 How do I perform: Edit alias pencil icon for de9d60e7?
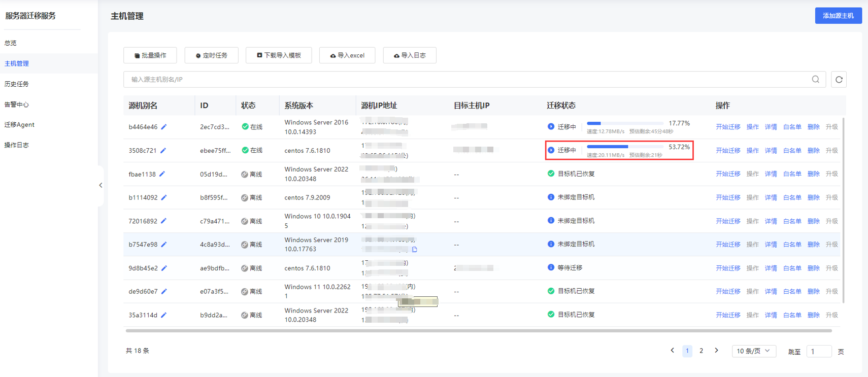pyautogui.click(x=164, y=292)
